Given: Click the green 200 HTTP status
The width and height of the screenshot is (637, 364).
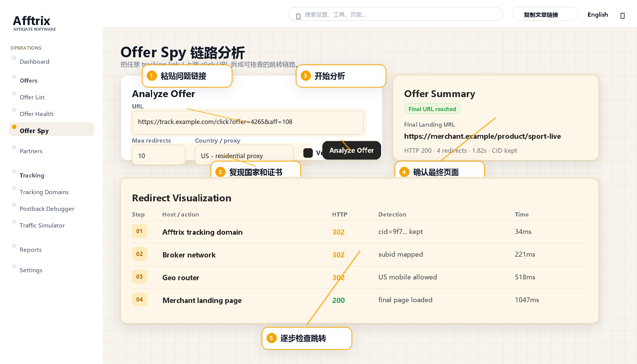Looking at the screenshot, I should (338, 300).
